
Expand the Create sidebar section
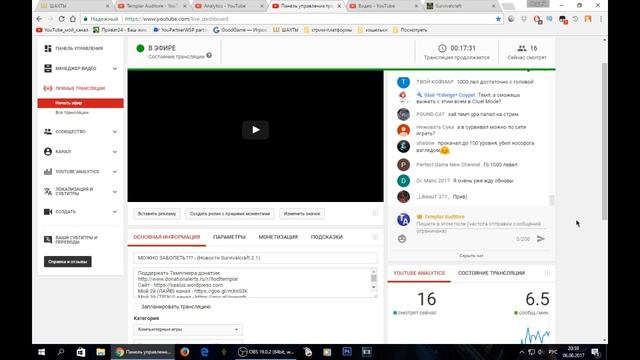click(x=115, y=211)
